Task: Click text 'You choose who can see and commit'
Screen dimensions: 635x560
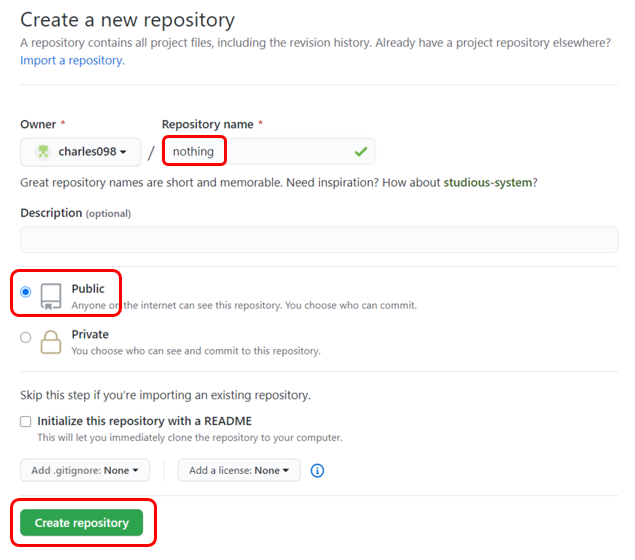Action: coord(196,351)
